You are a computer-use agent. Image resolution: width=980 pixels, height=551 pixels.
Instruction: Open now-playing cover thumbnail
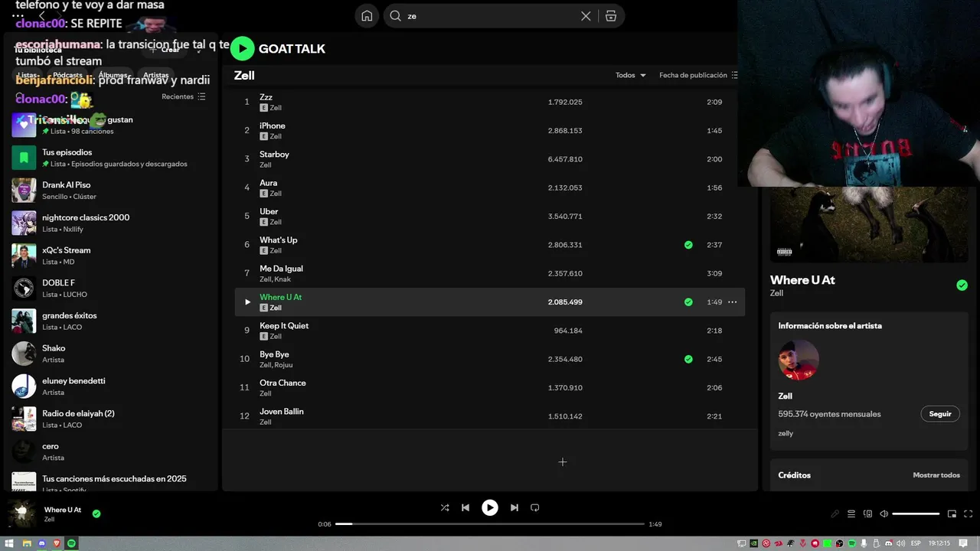pos(21,514)
